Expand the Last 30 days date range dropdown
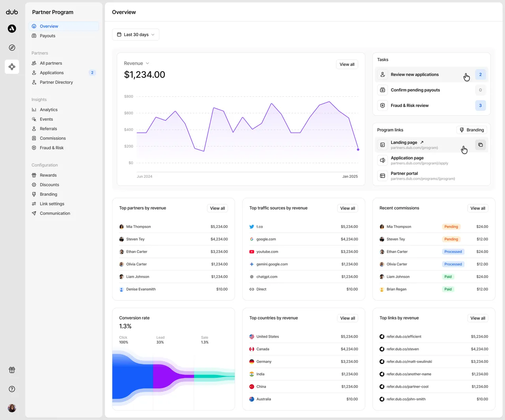This screenshot has width=505, height=420. [136, 35]
